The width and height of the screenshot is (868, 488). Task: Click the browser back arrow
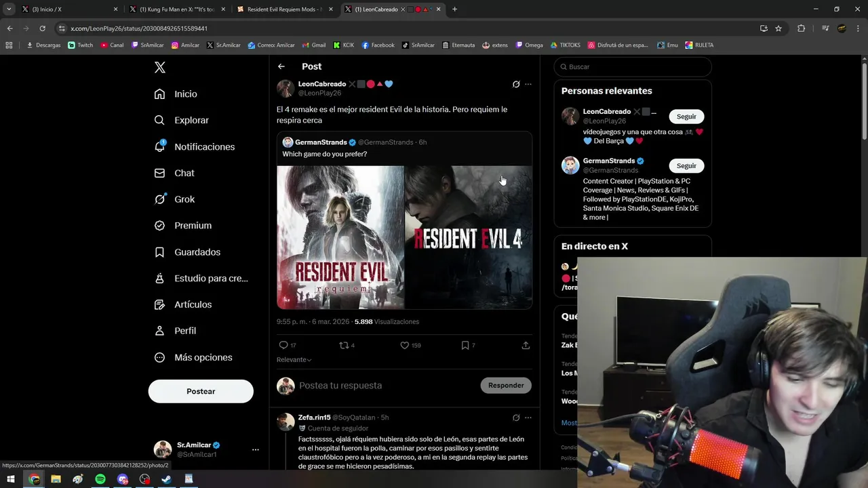coord(9,28)
